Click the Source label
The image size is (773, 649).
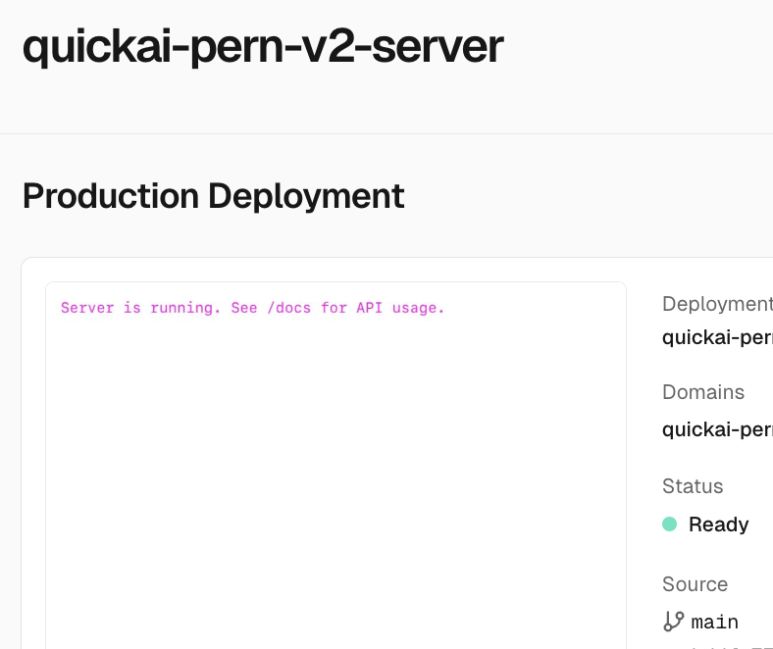[x=695, y=584]
